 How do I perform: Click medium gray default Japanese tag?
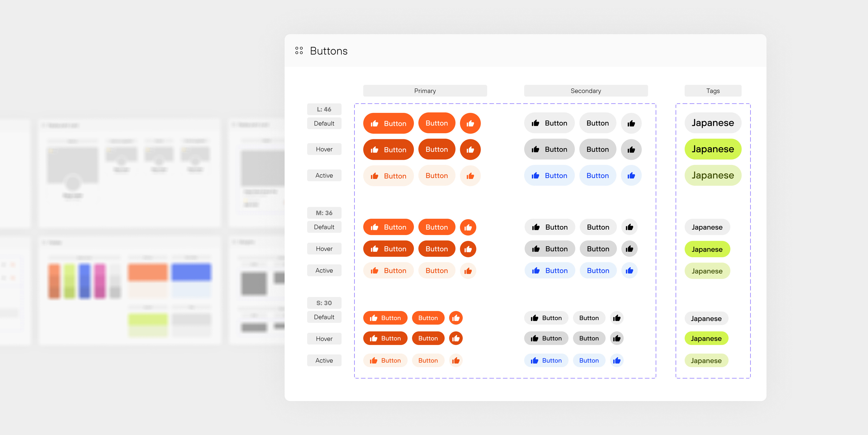pyautogui.click(x=707, y=227)
